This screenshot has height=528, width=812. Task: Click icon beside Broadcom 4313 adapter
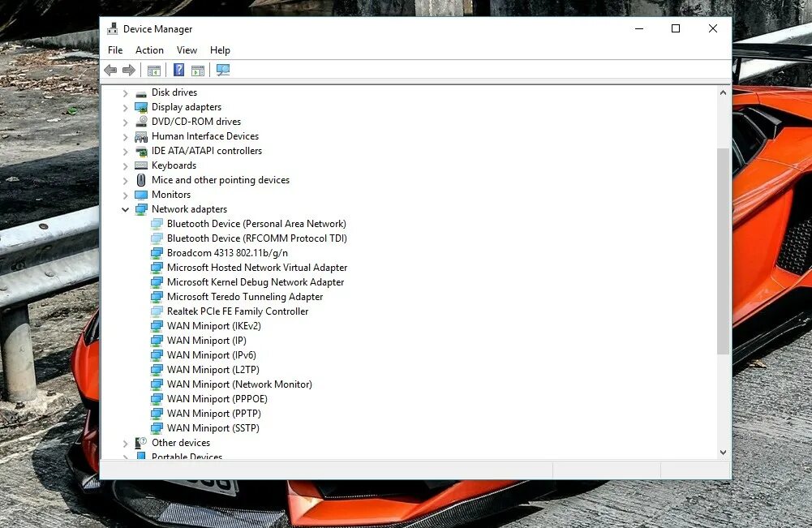[157, 253]
